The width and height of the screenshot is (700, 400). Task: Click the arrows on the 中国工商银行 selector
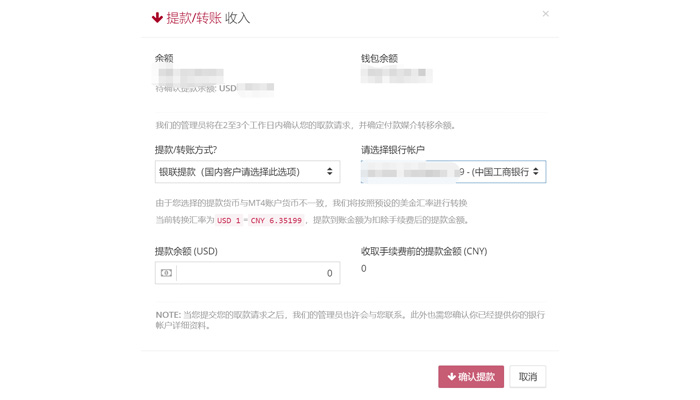pyautogui.click(x=536, y=171)
